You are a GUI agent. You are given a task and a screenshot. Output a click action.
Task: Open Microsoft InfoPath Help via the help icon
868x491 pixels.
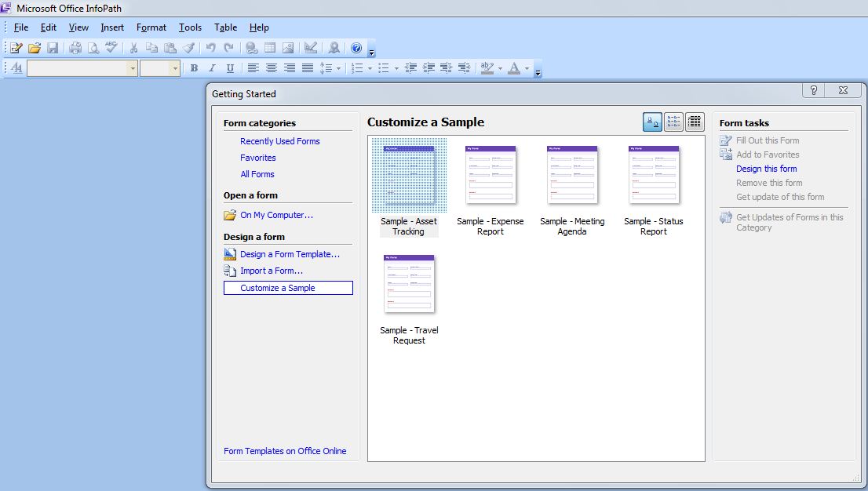tap(356, 47)
